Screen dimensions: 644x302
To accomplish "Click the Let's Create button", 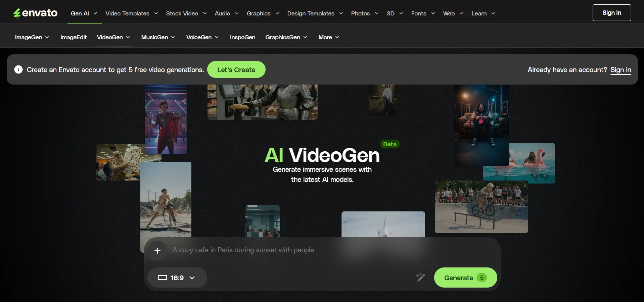I will click(x=236, y=69).
